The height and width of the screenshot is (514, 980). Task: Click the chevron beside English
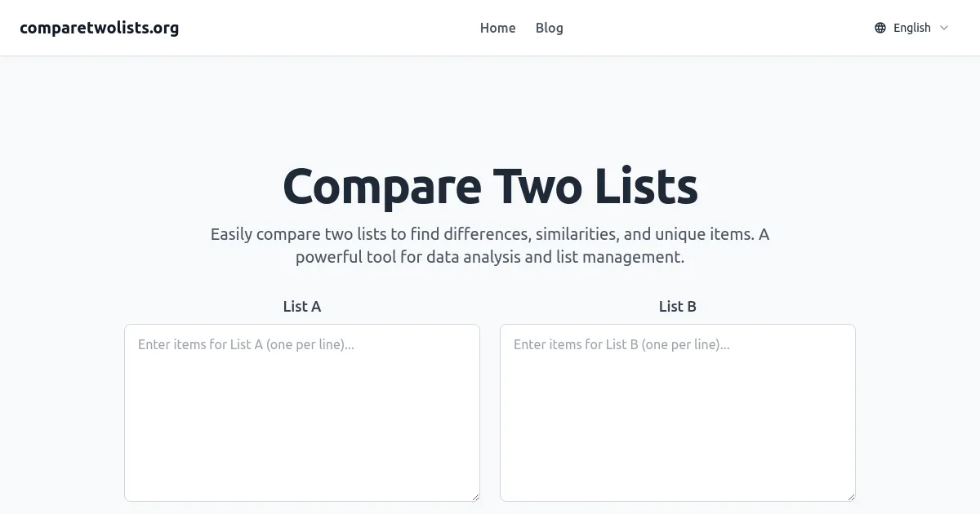pos(944,28)
